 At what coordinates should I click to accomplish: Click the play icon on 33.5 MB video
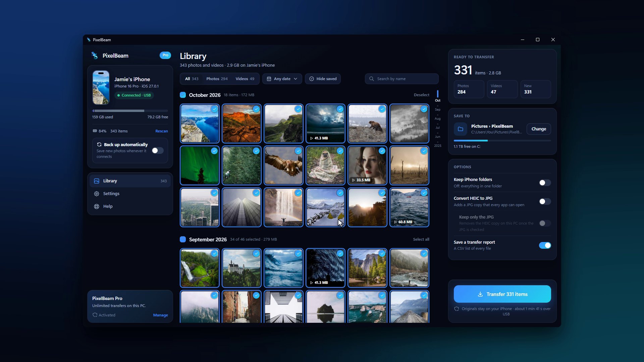pyautogui.click(x=353, y=180)
